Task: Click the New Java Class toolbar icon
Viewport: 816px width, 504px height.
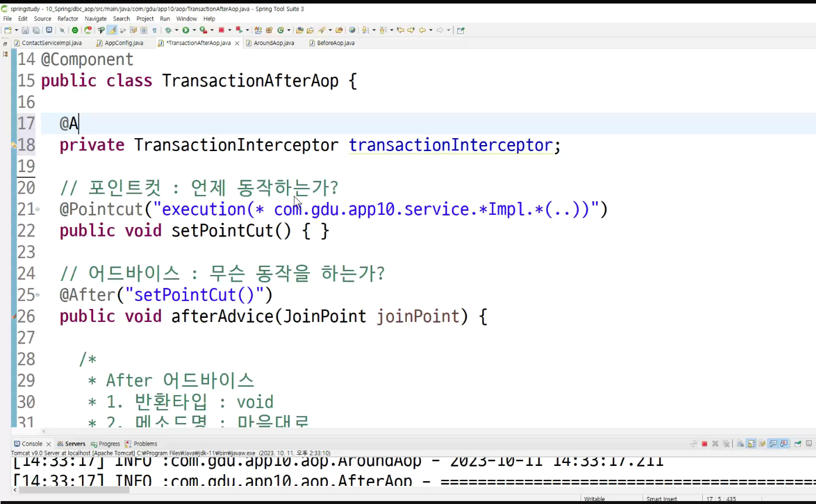Action: coord(280,30)
